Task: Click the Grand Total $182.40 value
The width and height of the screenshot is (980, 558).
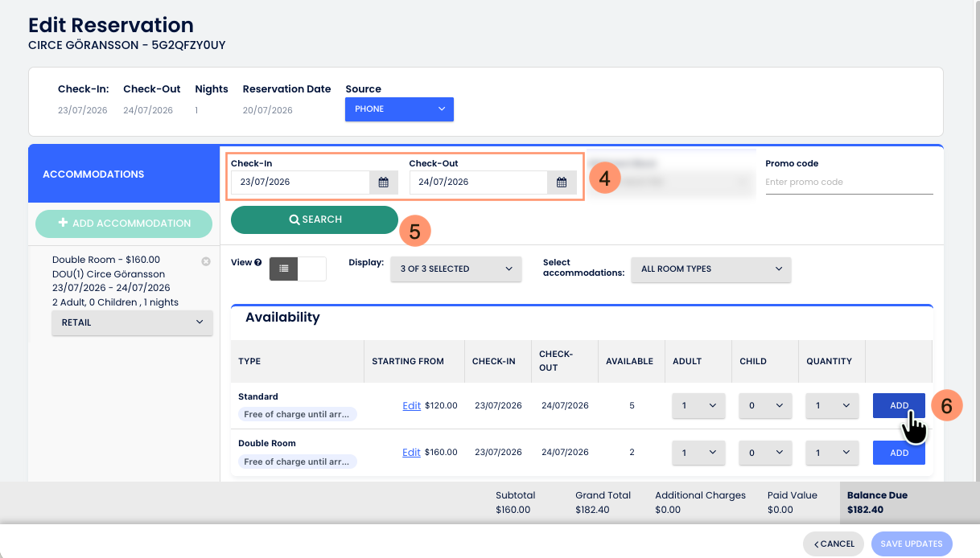Action: click(x=591, y=510)
